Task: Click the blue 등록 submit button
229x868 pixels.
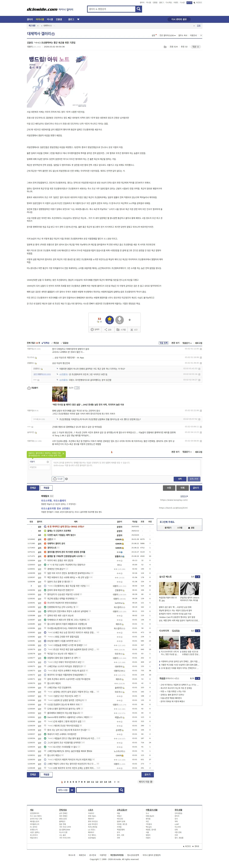Action: [180, 479]
